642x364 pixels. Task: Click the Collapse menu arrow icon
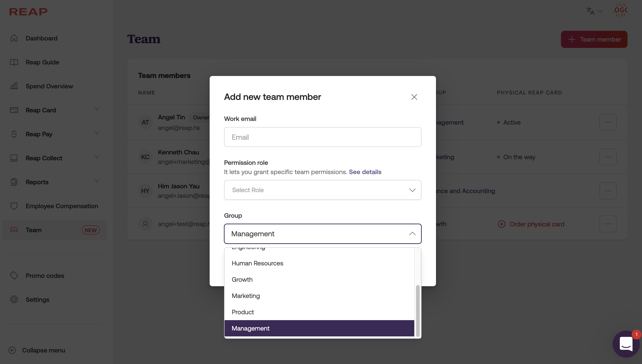[12, 350]
